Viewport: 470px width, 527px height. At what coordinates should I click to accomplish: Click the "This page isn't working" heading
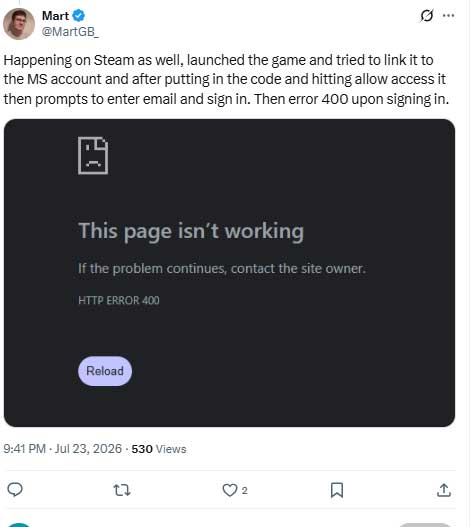(191, 231)
